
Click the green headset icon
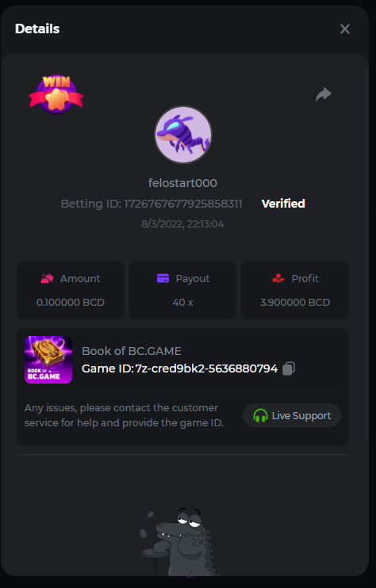[260, 415]
